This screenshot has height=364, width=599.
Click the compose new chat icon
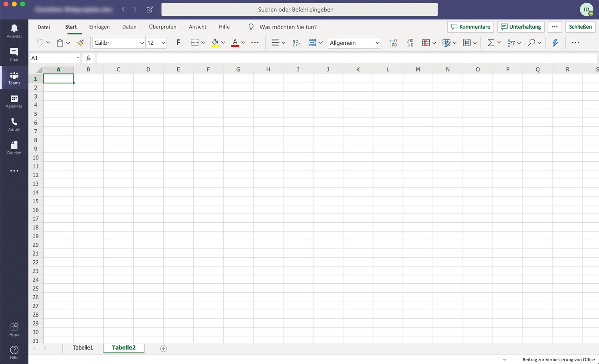(150, 10)
